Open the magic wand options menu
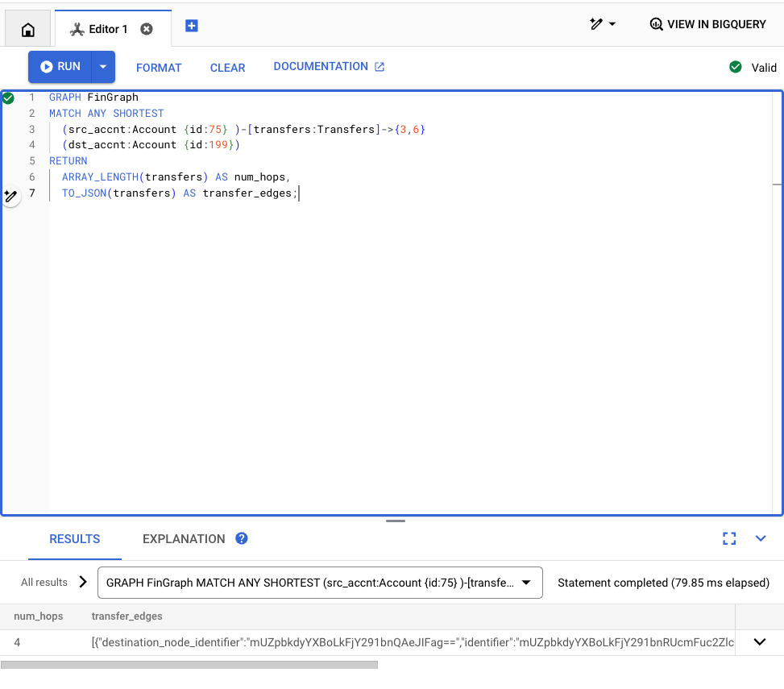Viewport: 784px width, 689px height. pyautogui.click(x=602, y=24)
